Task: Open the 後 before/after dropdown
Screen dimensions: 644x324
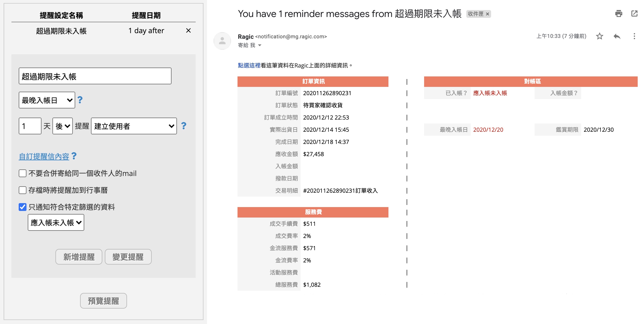Action: coord(62,126)
